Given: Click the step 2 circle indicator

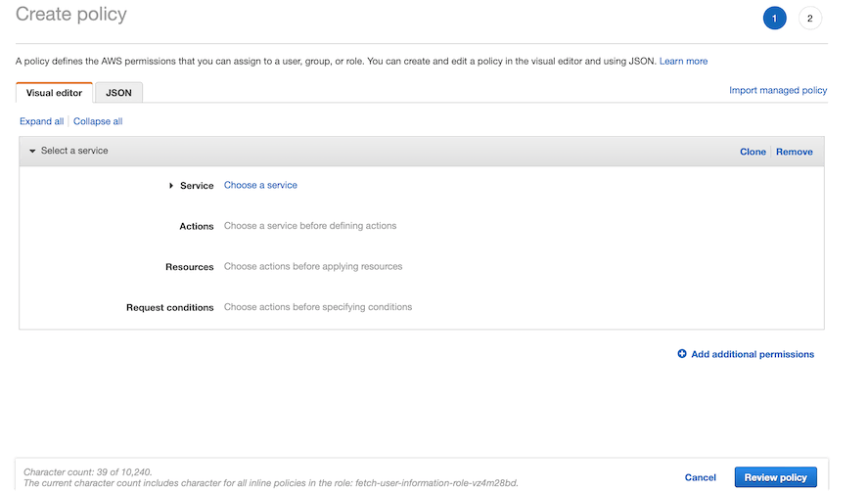Looking at the screenshot, I should 810,19.
